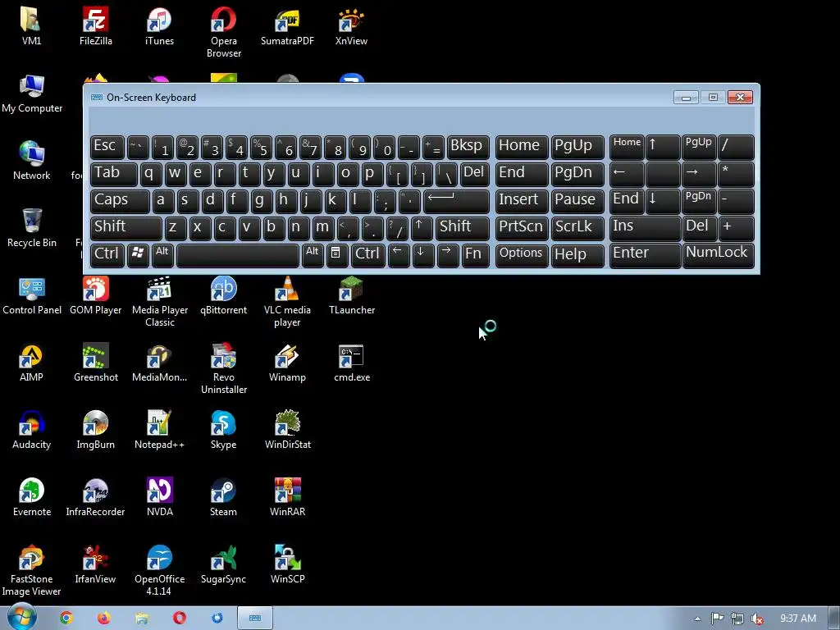Select Evernote desktop icon
Screen dimensions: 840x630
pyautogui.click(x=32, y=497)
